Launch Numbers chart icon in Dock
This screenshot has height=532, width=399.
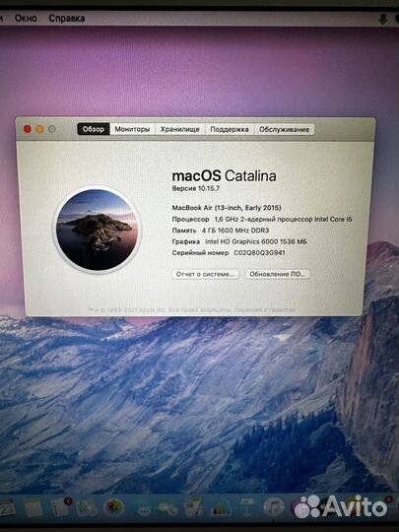(x=221, y=508)
